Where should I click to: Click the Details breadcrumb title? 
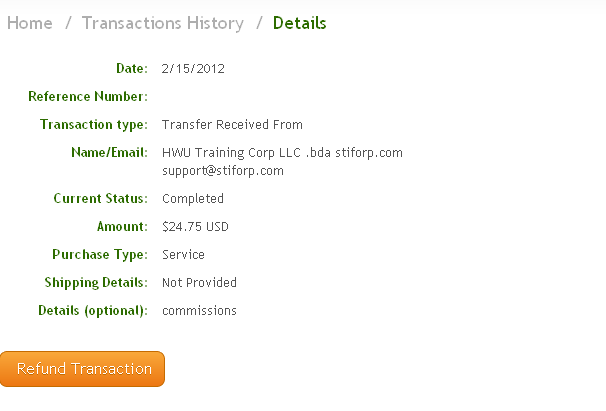pos(299,23)
